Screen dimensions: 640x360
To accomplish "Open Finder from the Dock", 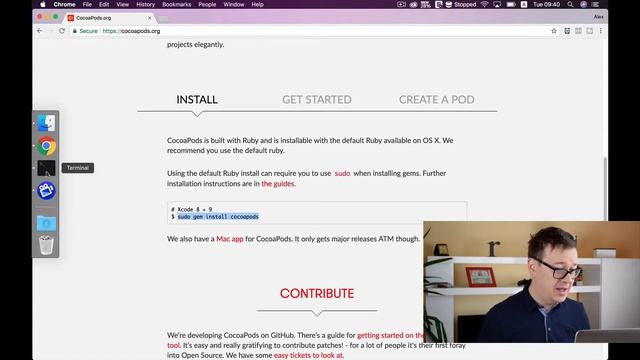I will point(46,123).
